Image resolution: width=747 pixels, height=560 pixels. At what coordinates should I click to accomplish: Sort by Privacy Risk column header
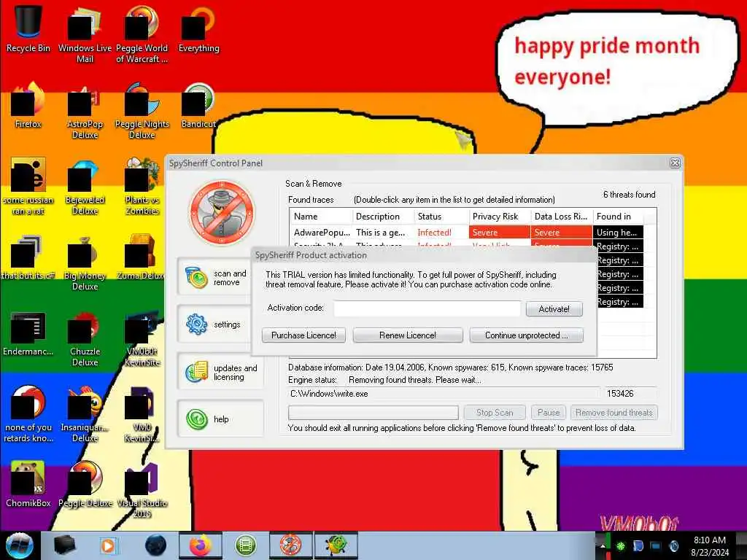pos(499,217)
